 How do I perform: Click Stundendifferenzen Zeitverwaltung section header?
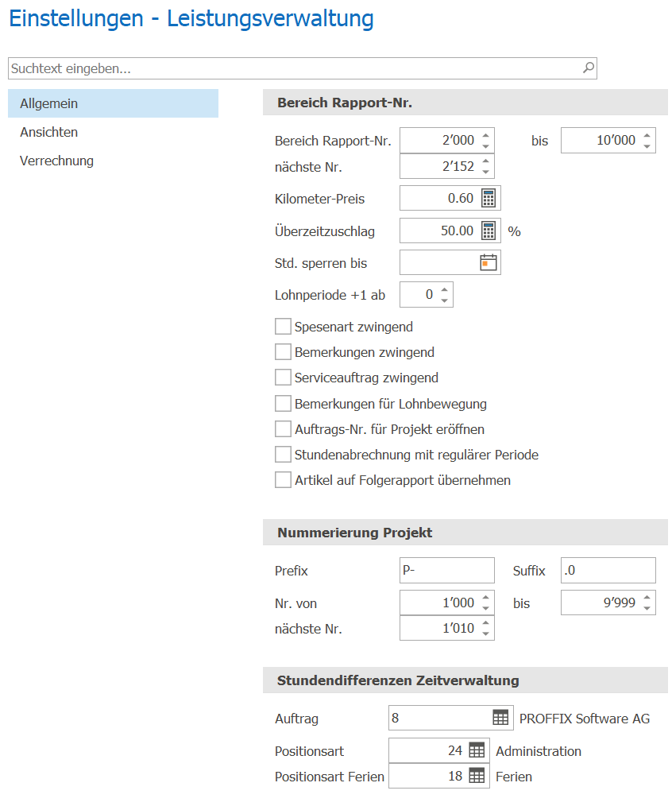(x=465, y=680)
